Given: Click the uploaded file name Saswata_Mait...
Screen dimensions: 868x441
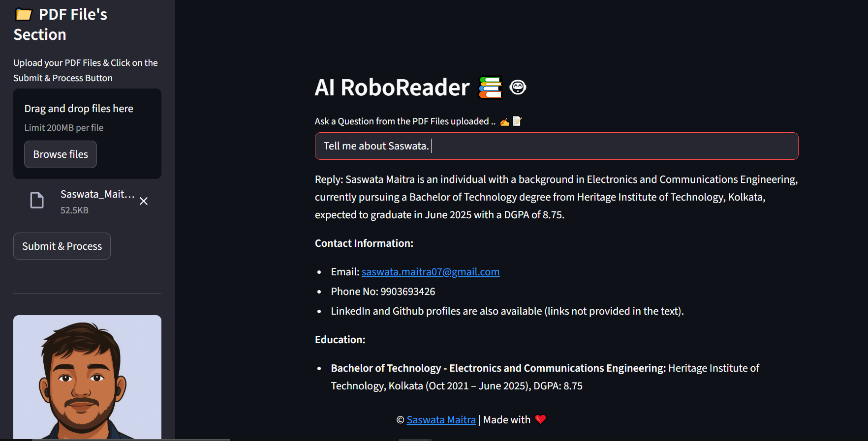Looking at the screenshot, I should [97, 194].
